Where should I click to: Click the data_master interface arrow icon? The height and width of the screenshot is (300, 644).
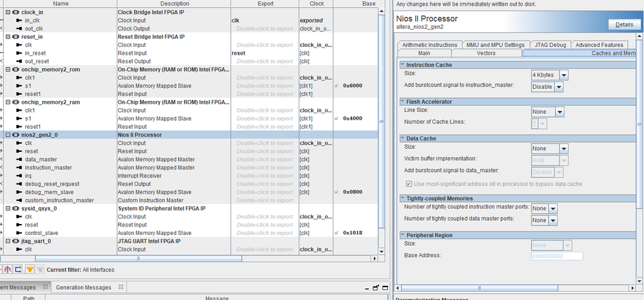19,159
